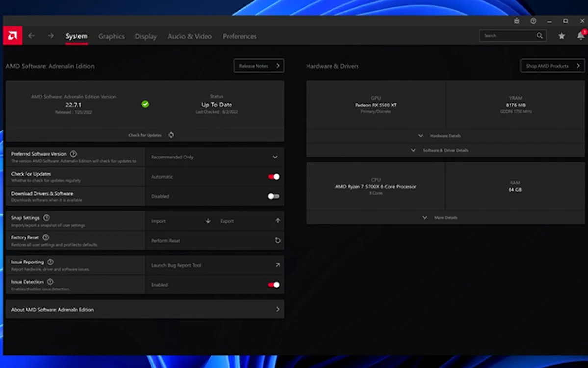Click the AMD logo home icon
588x368 pixels.
(12, 36)
